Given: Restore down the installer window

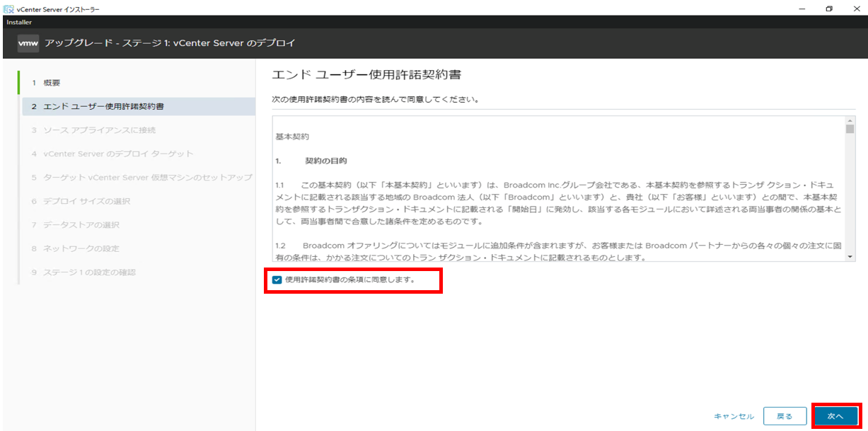Looking at the screenshot, I should pyautogui.click(x=829, y=8).
